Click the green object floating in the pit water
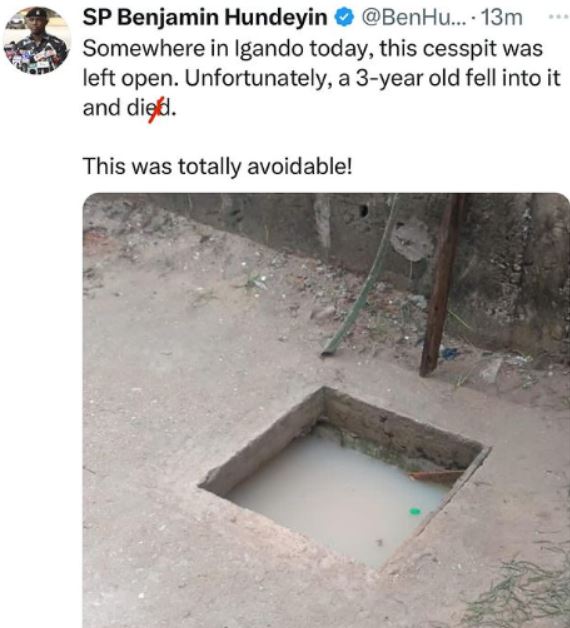The height and width of the screenshot is (628, 570). [415, 511]
